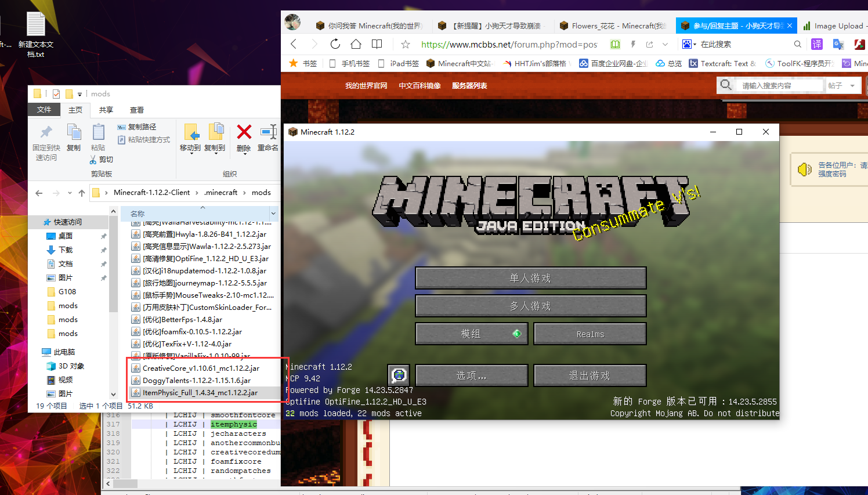868x495 pixels.
Task: Expand breadcrumb chevron after .minecraft
Action: click(x=244, y=193)
